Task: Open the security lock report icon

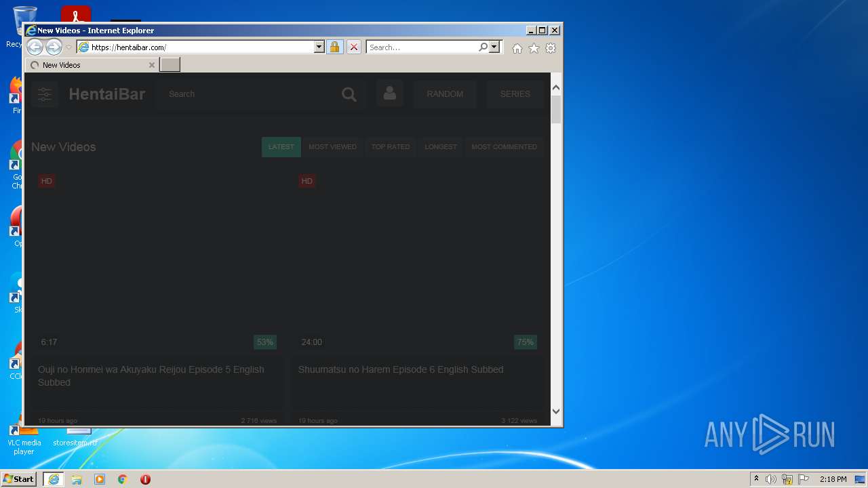Action: tap(334, 47)
